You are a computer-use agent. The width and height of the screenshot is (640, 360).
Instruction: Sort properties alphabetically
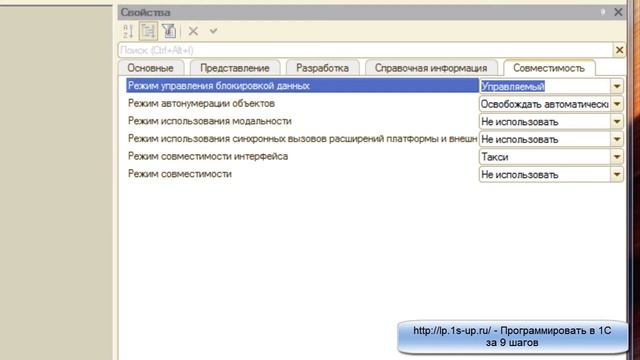[x=128, y=31]
